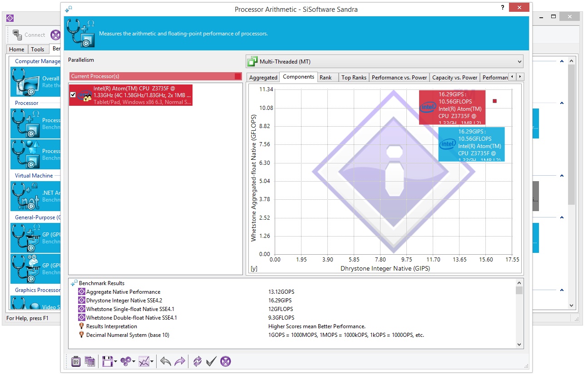This screenshot has width=588, height=375.
Task: Click the red Intel Atom chart label
Action: [x=452, y=107]
